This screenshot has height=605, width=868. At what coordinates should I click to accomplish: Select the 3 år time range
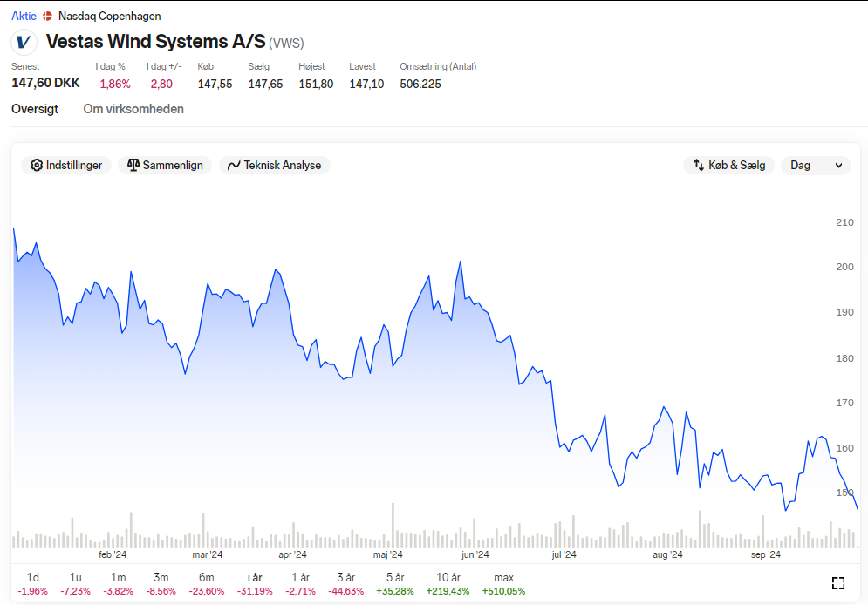346,584
